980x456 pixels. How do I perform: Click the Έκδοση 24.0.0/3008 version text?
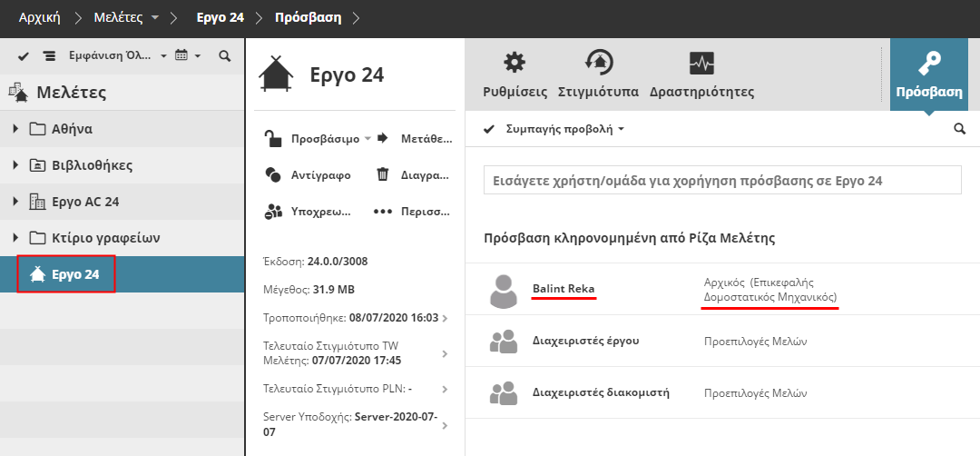click(316, 262)
